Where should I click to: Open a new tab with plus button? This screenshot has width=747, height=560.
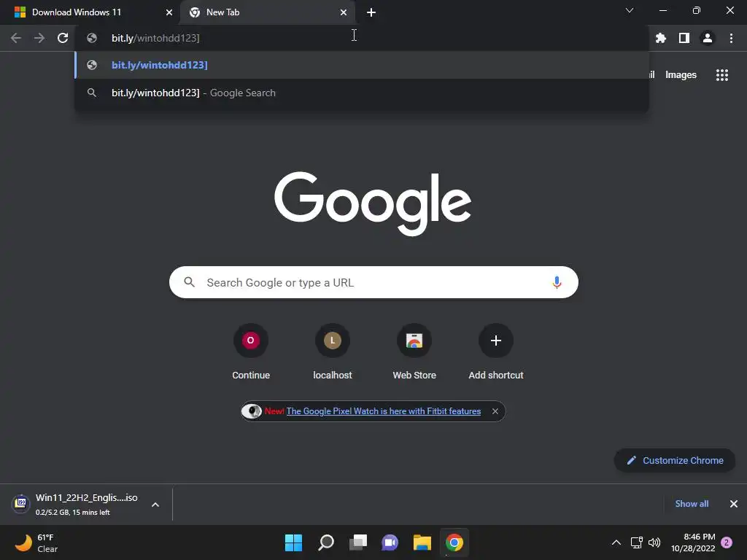pyautogui.click(x=371, y=12)
